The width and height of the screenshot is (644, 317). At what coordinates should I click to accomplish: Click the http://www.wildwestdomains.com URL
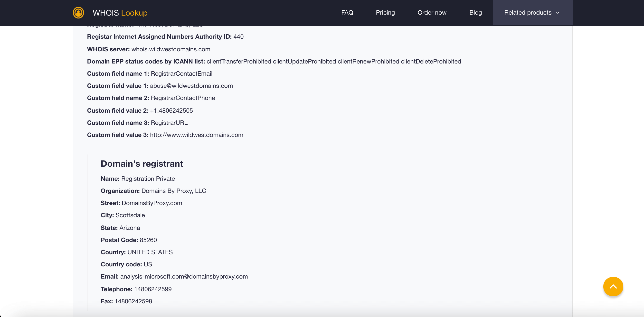coord(197,135)
